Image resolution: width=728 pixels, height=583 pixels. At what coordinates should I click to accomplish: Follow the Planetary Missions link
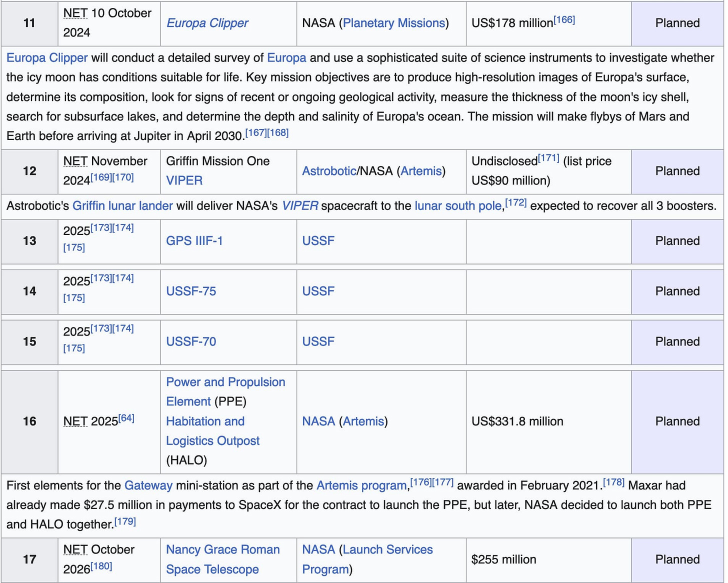point(394,23)
